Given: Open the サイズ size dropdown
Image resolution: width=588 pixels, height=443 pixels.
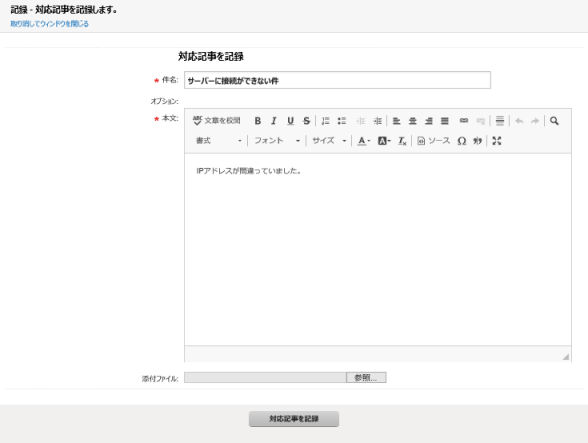Looking at the screenshot, I should pyautogui.click(x=329, y=141).
